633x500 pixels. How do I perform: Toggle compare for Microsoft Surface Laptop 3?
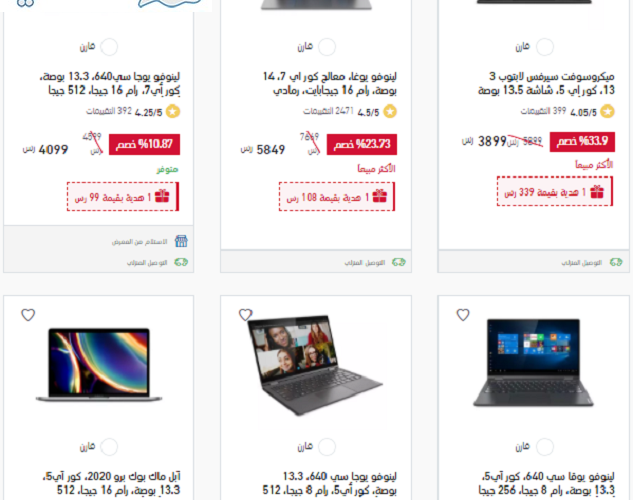tap(545, 47)
